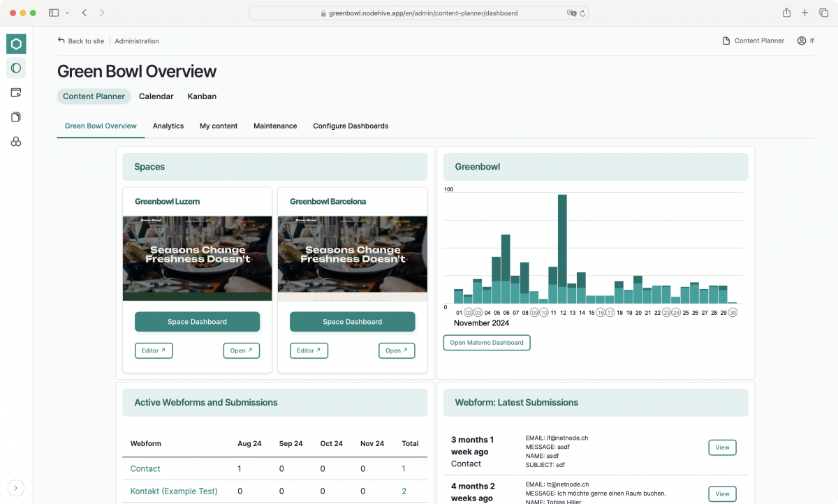Show the tab overview icon
Screen dimensions: 838x504
click(823, 13)
